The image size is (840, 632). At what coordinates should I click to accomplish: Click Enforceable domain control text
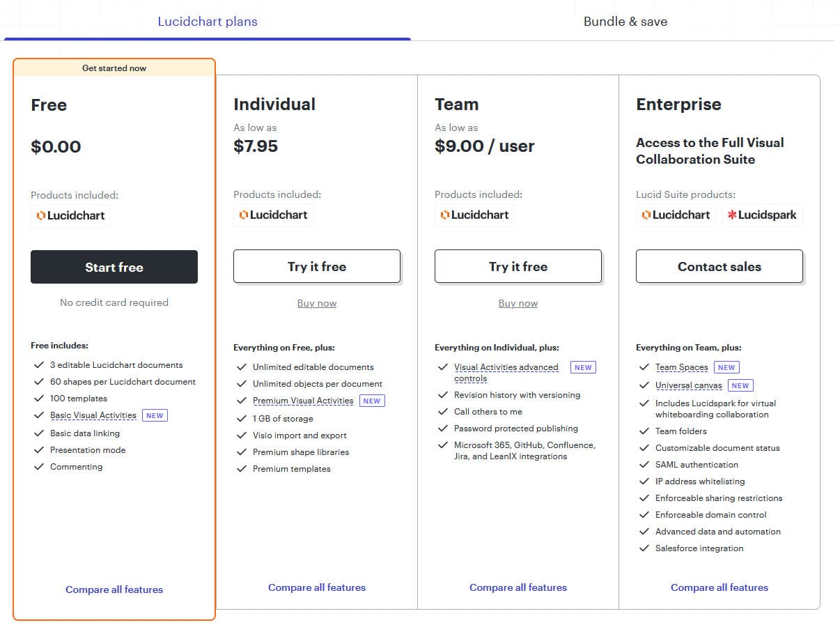coord(711,515)
